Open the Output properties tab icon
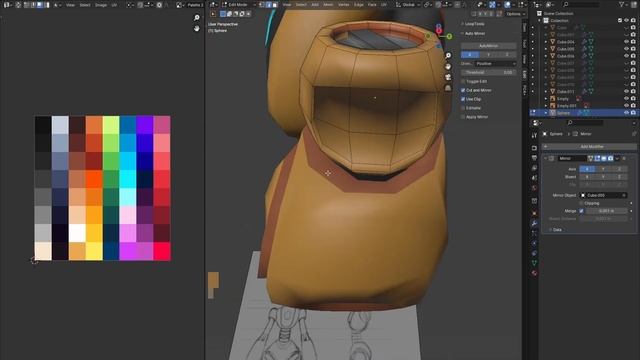Image resolution: width=640 pixels, height=360 pixels. tap(534, 158)
